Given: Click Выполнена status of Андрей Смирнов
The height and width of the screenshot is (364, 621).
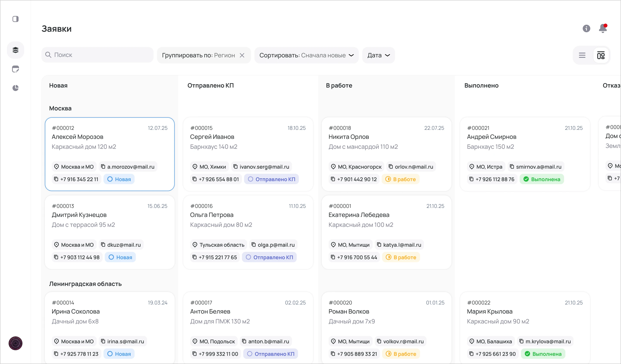Looking at the screenshot, I should [x=542, y=179].
